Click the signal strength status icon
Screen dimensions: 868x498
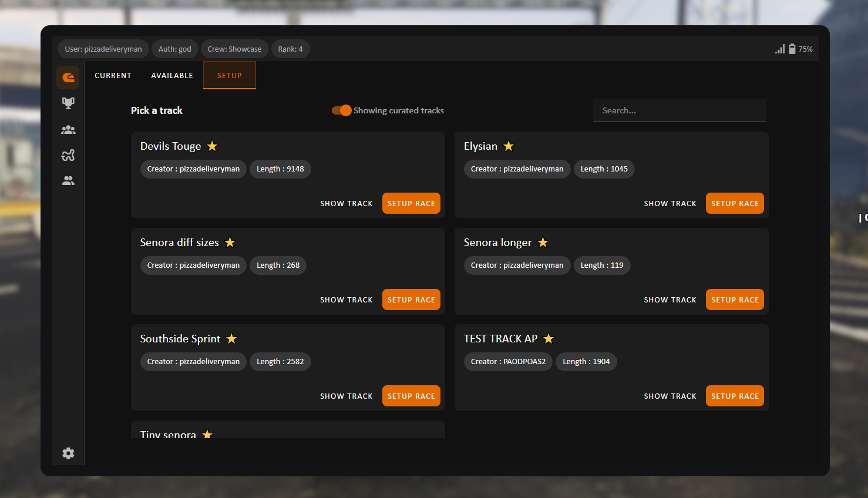point(780,49)
